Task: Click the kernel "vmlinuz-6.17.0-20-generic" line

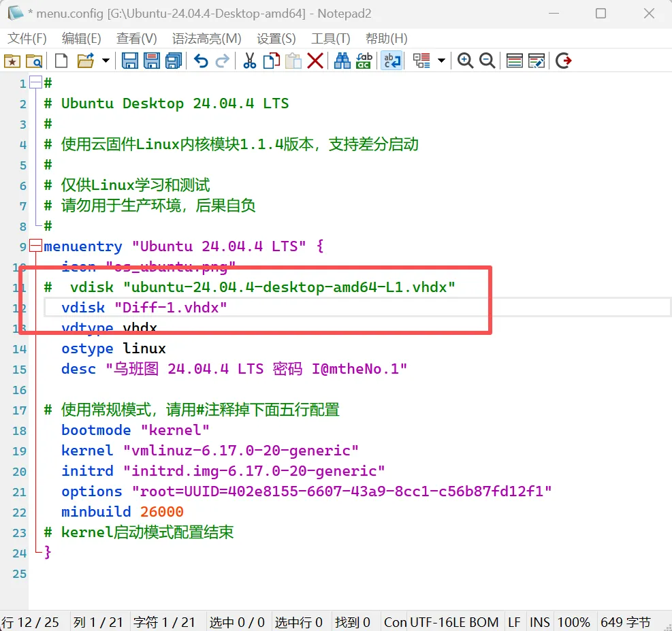Action: pyautogui.click(x=210, y=451)
